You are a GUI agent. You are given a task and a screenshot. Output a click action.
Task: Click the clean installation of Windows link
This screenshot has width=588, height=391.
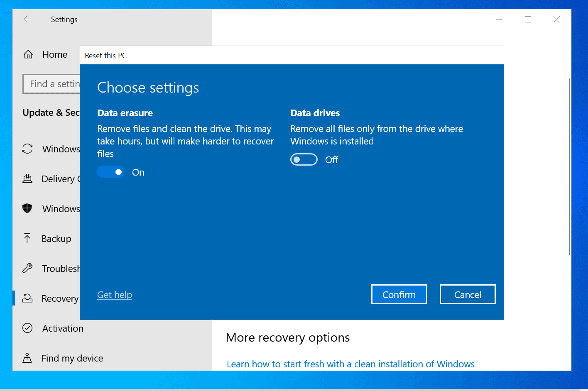350,364
